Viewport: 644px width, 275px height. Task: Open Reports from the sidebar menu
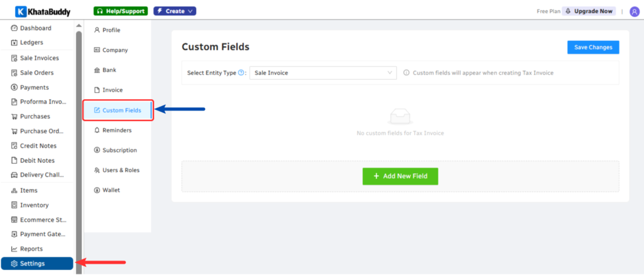[31, 249]
